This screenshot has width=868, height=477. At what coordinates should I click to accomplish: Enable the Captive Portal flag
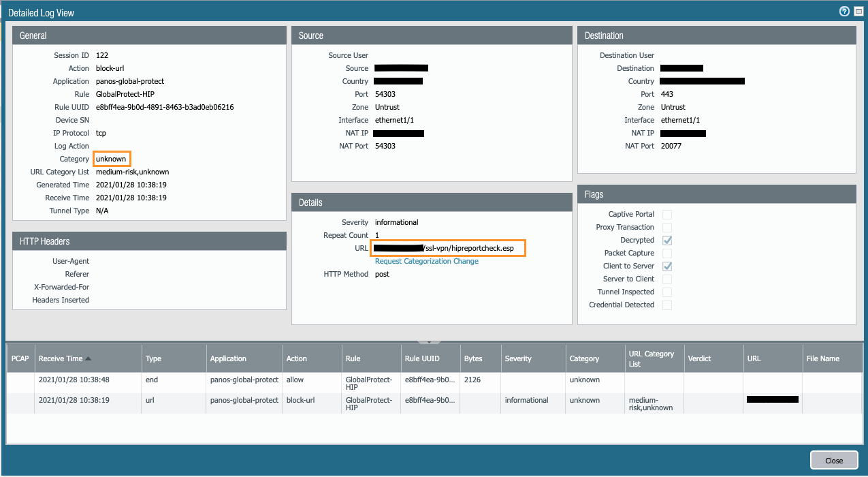(x=666, y=214)
